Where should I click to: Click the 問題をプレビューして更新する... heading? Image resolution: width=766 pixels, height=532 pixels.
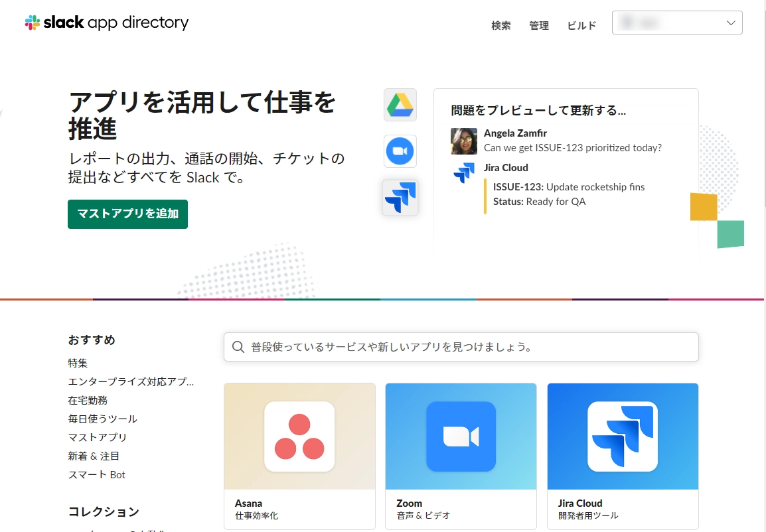coord(538,110)
